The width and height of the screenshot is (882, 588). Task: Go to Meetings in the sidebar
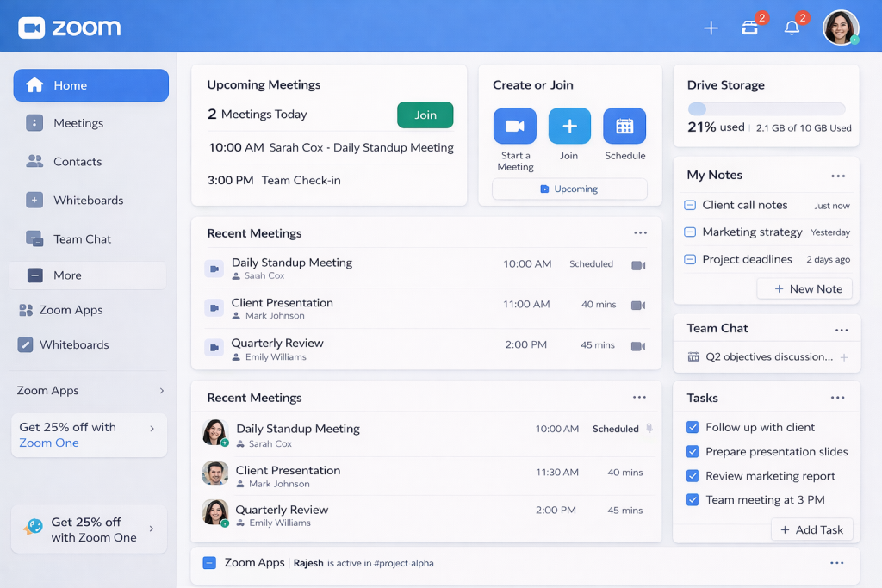coord(78,123)
